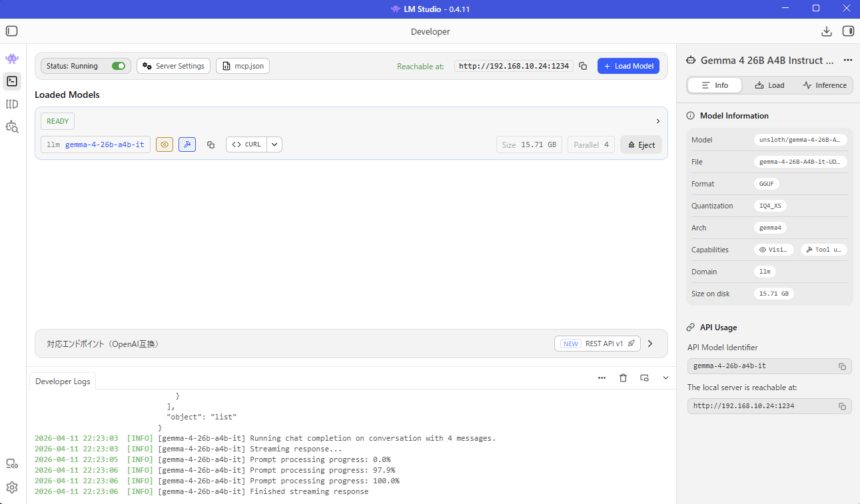Eject the loaded gemma model
The width and height of the screenshot is (860, 504).
641,144
